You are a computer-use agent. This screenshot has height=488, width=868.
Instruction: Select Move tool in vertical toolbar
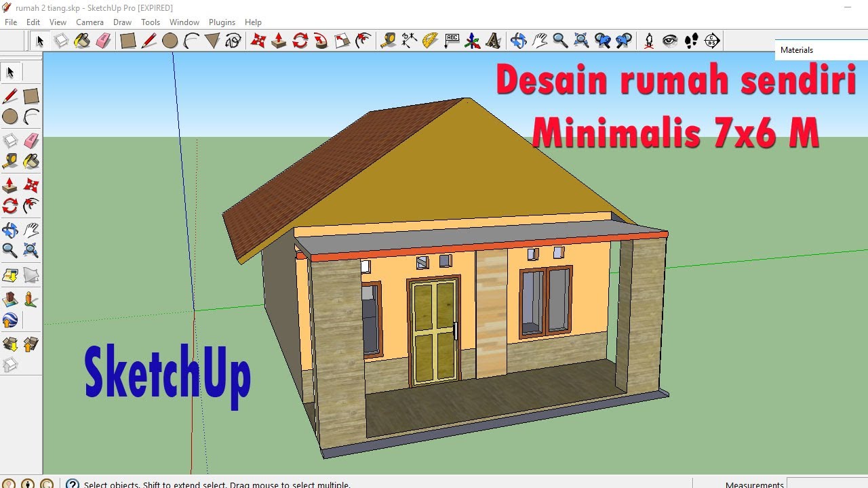click(31, 185)
